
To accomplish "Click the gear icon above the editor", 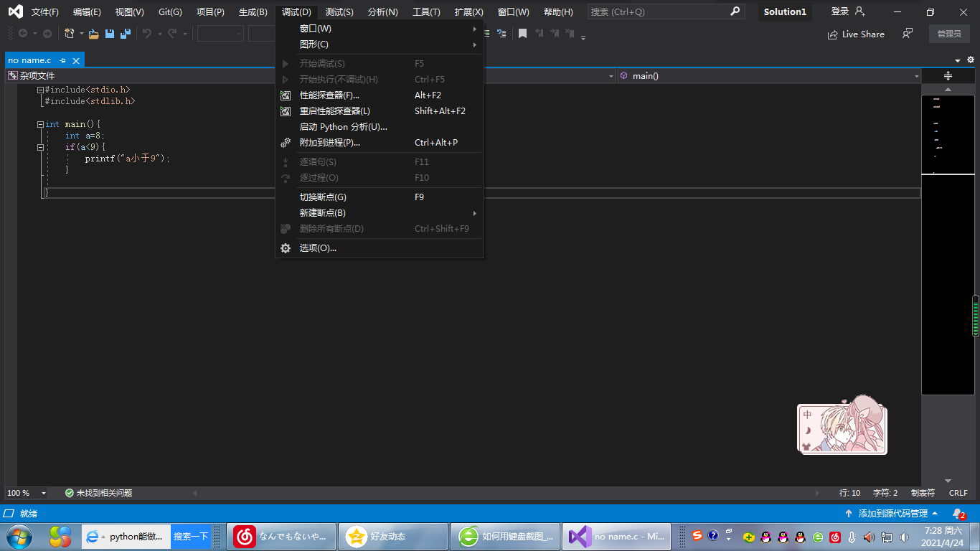I will tap(971, 60).
